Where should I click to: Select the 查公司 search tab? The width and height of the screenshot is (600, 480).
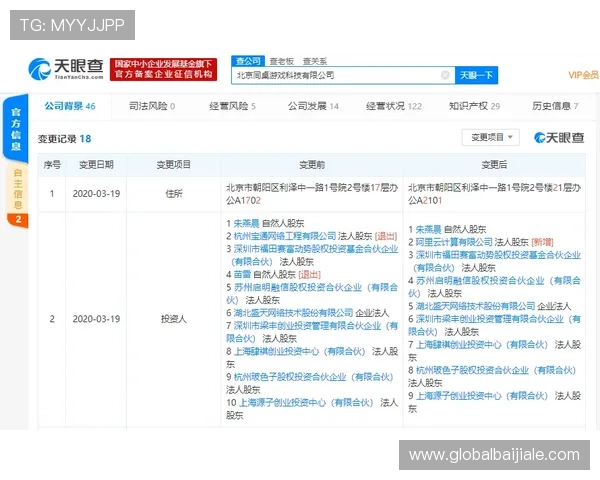[248, 61]
